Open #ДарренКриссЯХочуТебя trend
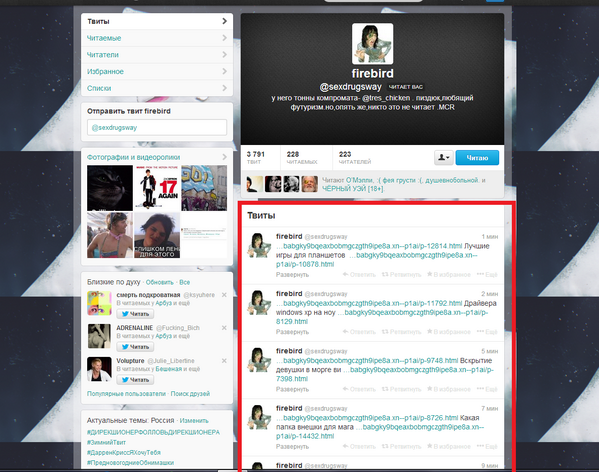 124,453
